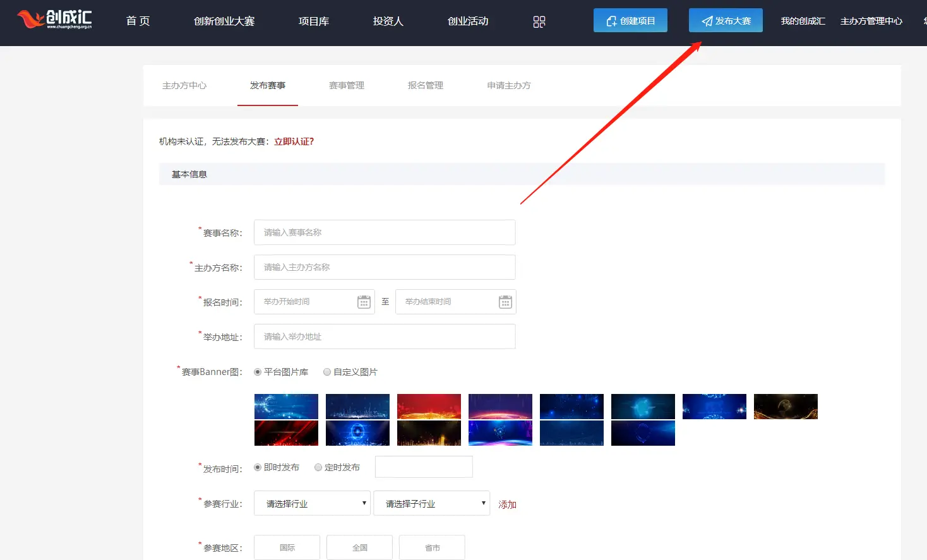
Task: Switch to 申请主办方 tab
Action: pos(509,85)
